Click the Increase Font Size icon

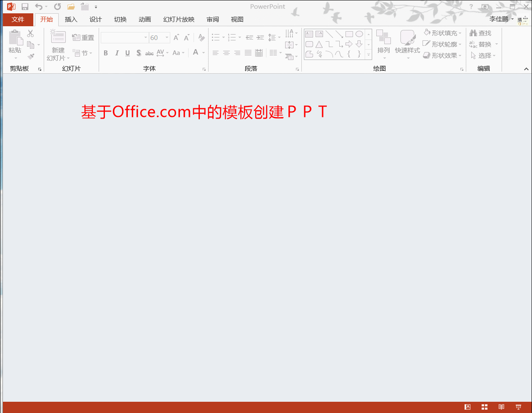click(176, 37)
